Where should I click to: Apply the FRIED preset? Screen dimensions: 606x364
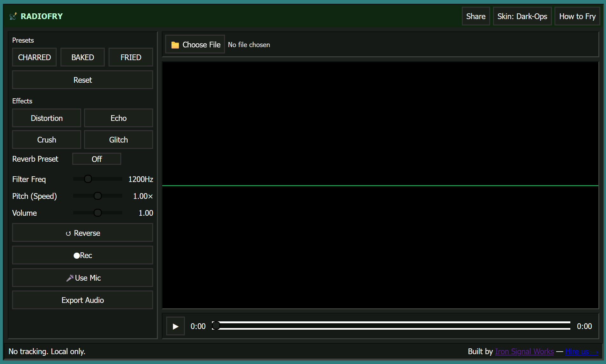click(130, 57)
